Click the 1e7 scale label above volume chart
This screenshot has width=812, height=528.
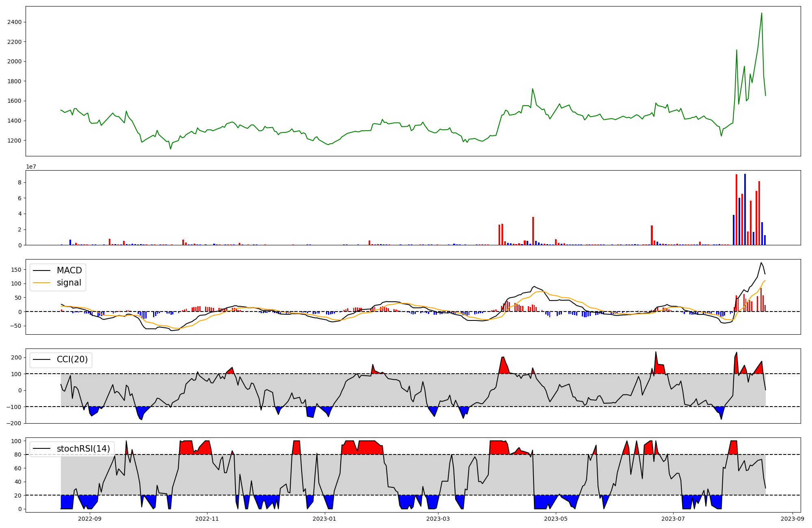coord(31,167)
